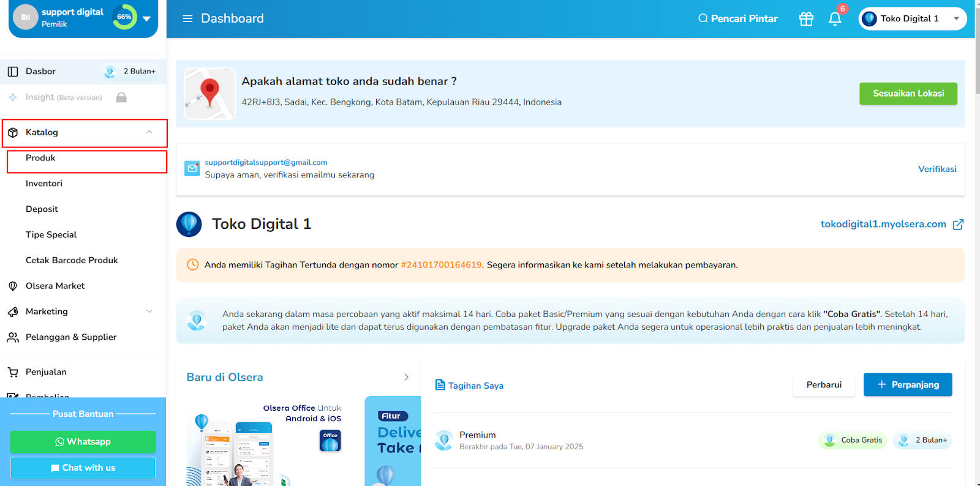
Task: Click the clock icon in pending bill notice
Action: click(192, 264)
